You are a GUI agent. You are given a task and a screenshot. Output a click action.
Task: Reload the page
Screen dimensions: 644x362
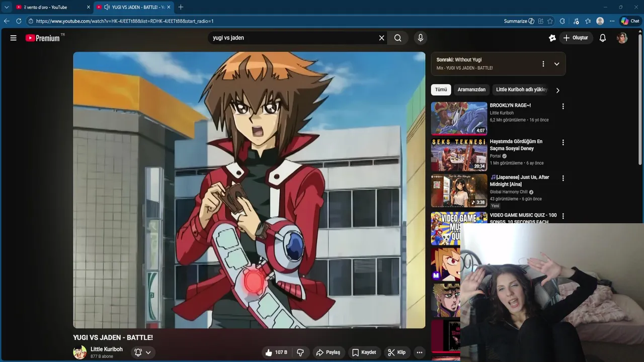(x=19, y=21)
